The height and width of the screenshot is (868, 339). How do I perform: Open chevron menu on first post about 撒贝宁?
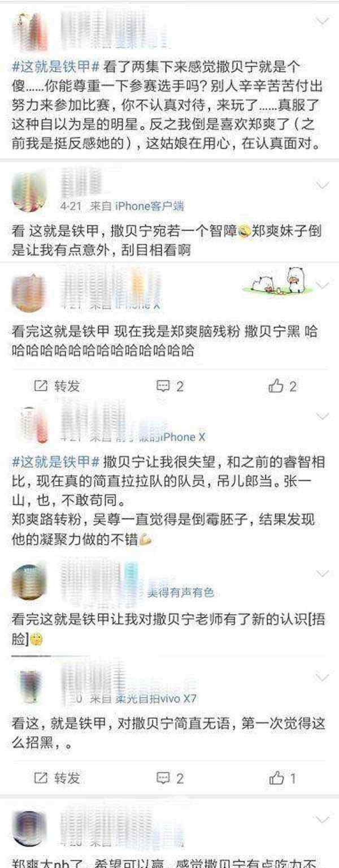(x=323, y=22)
